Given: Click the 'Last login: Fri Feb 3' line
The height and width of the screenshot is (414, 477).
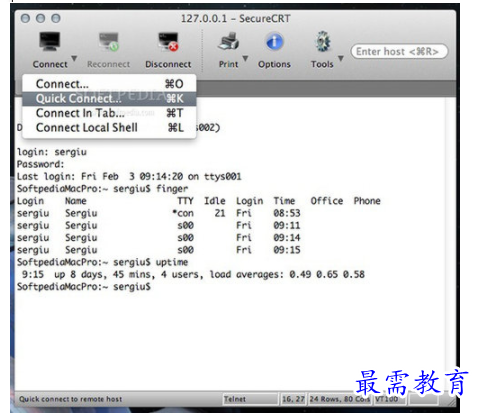Looking at the screenshot, I should click(129, 177).
